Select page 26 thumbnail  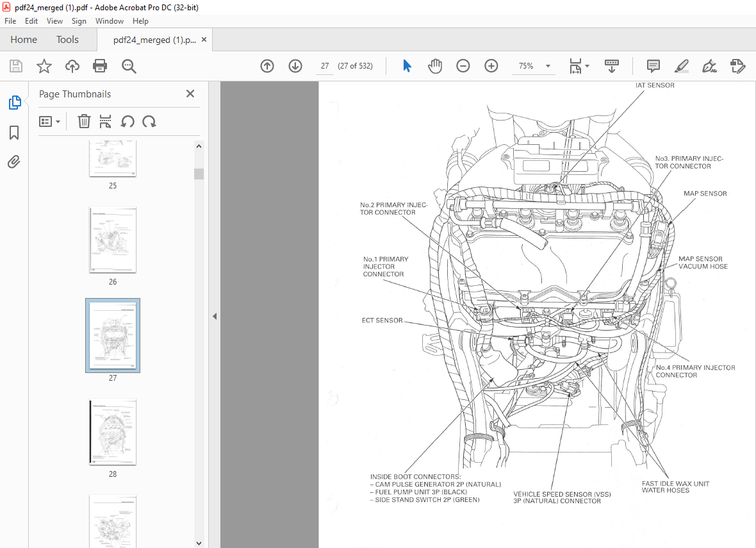[x=113, y=240]
